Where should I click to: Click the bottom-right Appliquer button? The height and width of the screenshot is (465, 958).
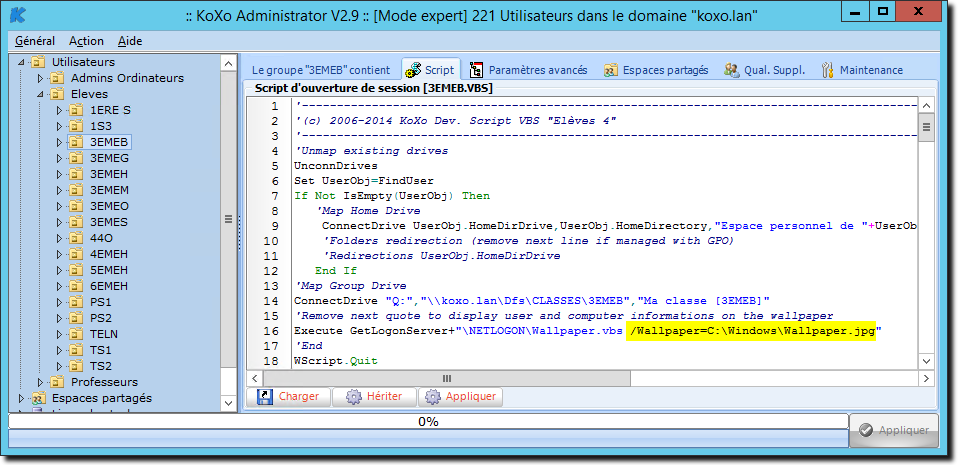[x=894, y=430]
